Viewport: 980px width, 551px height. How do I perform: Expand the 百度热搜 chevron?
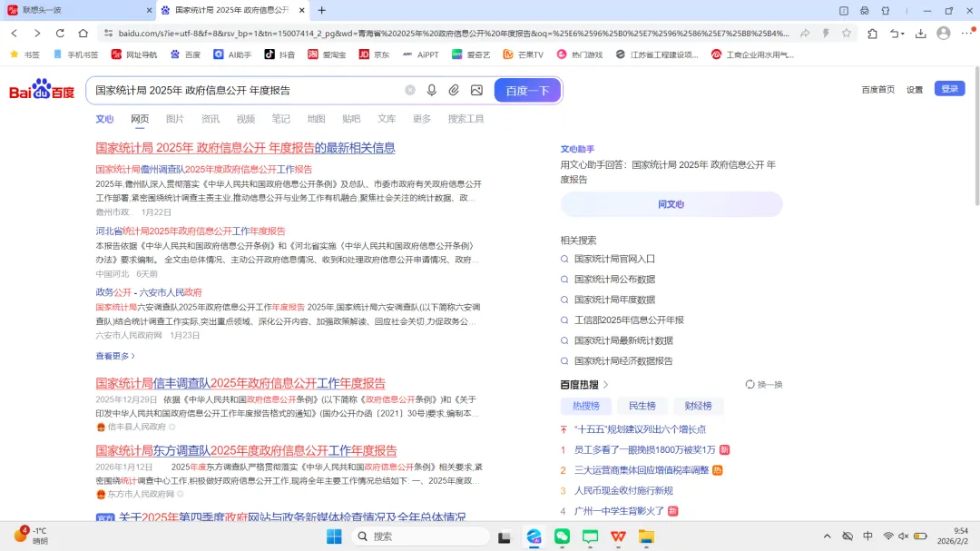click(605, 385)
